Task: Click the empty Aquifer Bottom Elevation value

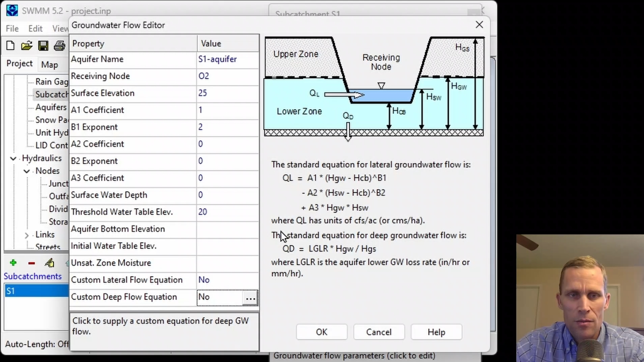Action: 228,229
